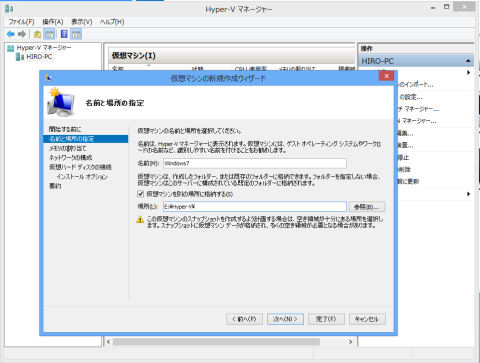This screenshot has width=480, height=363.
Task: Go to インストール オプション wizard step
Action: click(82, 176)
